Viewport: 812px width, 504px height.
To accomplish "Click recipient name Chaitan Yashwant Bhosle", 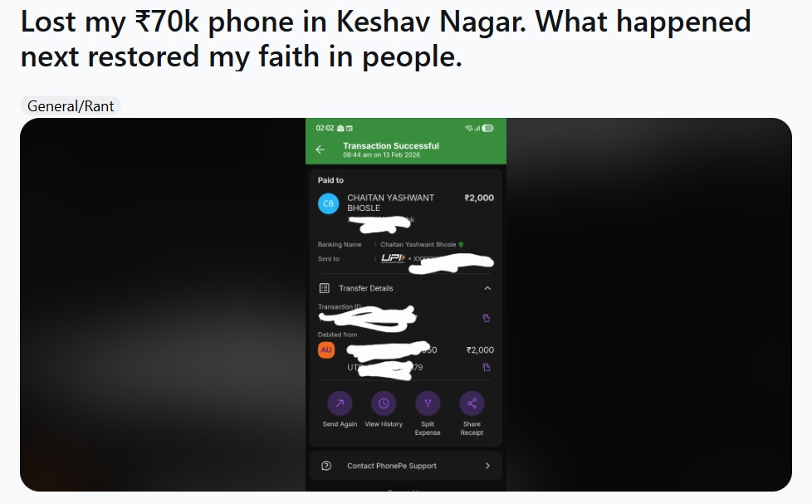I will coord(390,203).
